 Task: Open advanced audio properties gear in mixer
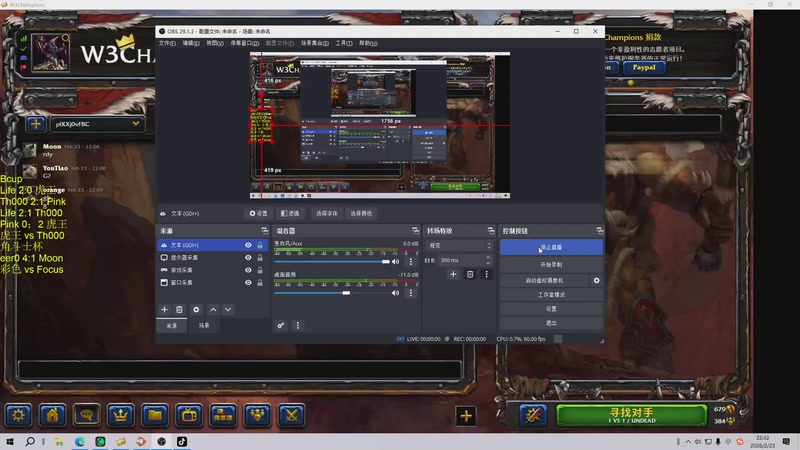[x=281, y=326]
